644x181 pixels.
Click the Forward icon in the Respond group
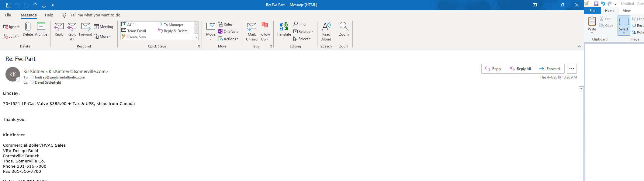point(85,27)
